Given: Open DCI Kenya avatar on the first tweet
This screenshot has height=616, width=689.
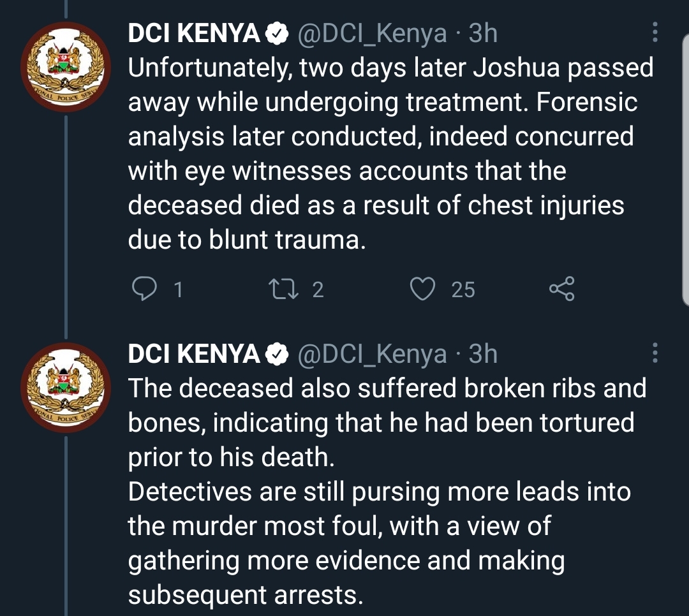Looking at the screenshot, I should 66,68.
